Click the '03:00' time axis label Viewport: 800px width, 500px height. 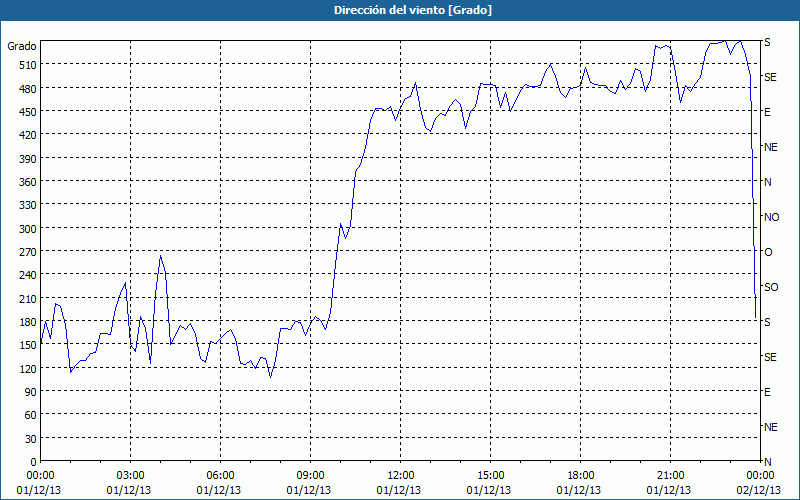point(130,476)
